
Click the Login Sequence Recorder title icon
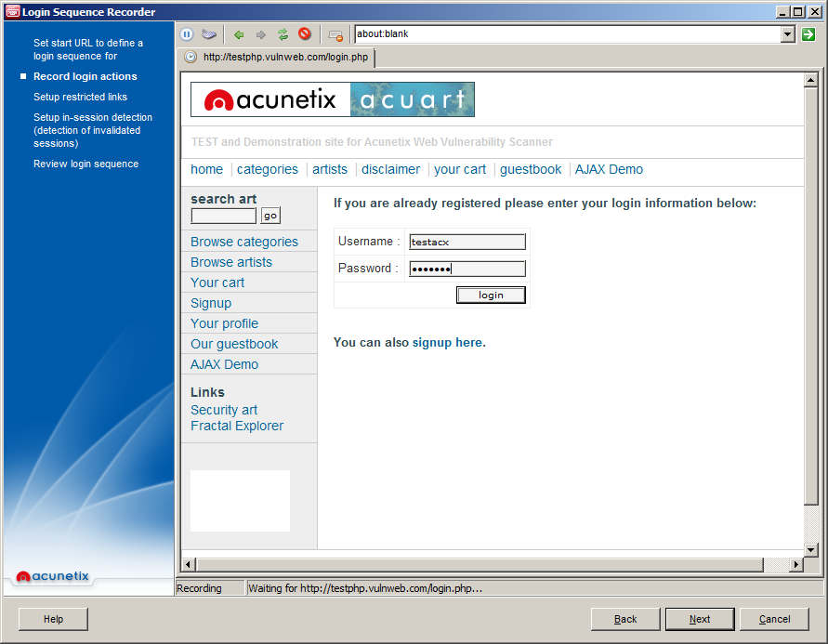[13, 11]
